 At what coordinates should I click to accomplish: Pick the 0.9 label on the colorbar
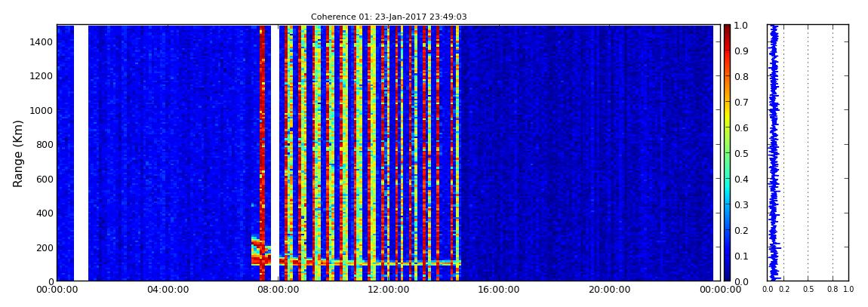[x=741, y=51]
